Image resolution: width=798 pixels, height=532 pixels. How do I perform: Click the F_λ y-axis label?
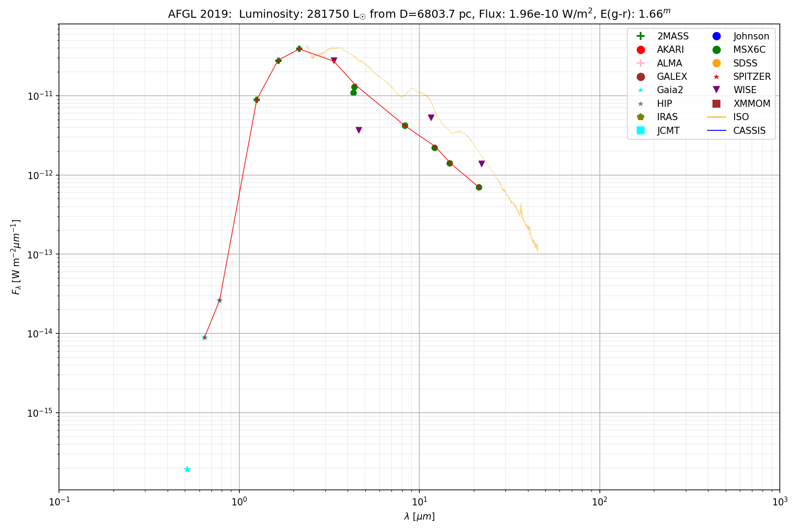(x=16, y=257)
